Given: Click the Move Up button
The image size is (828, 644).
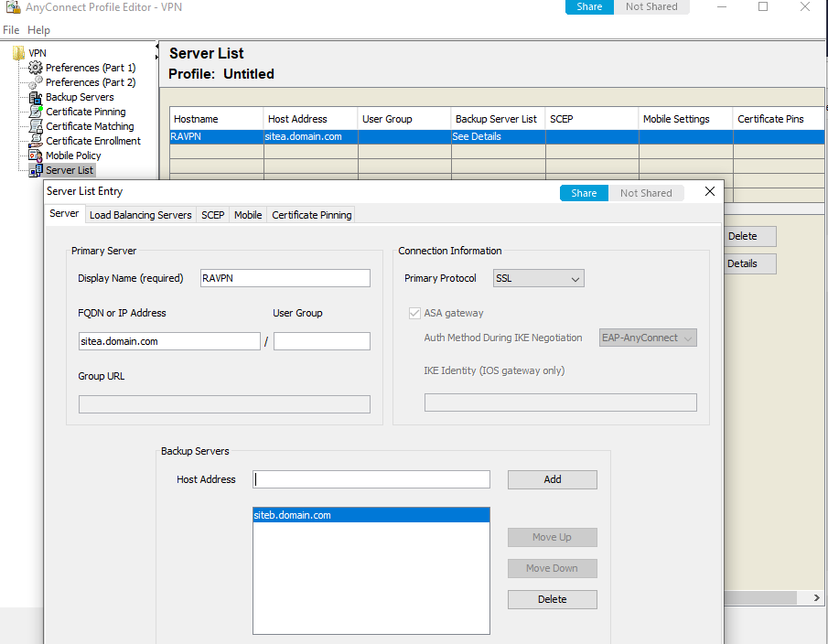Looking at the screenshot, I should [553, 537].
